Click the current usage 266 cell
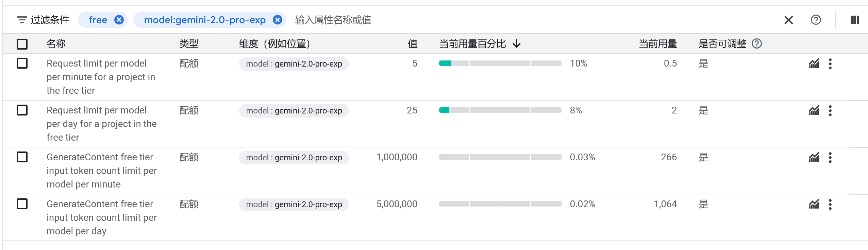868x250 pixels. pyautogui.click(x=669, y=157)
